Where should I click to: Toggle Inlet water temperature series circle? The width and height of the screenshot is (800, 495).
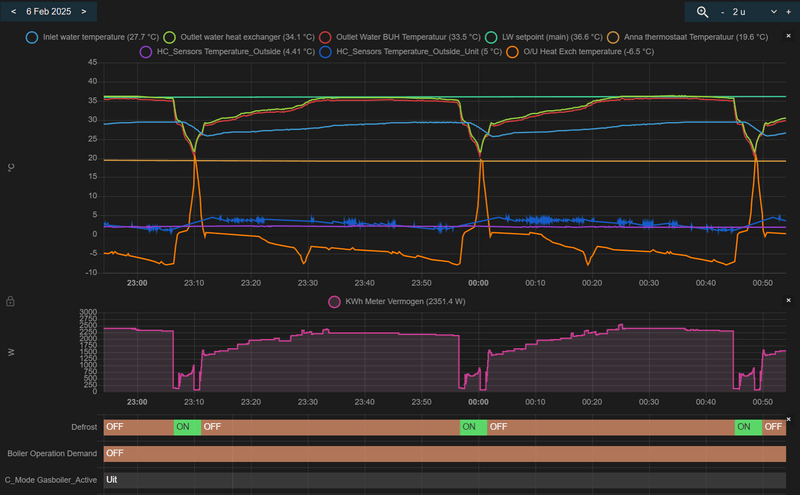[x=32, y=37]
